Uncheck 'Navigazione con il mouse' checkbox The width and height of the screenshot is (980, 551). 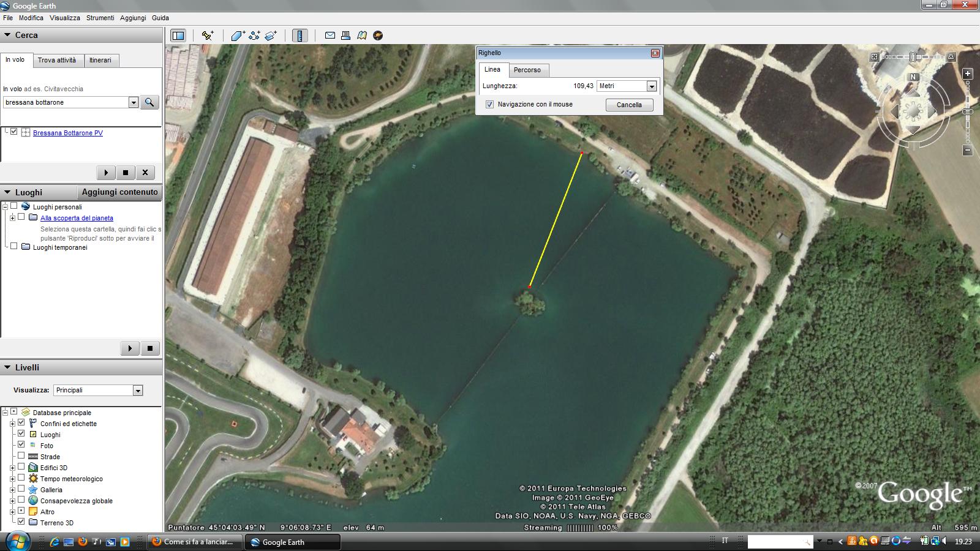pos(489,105)
